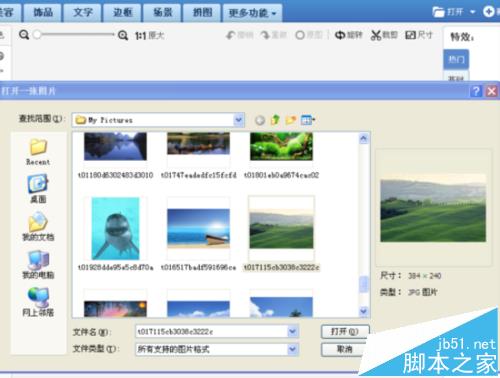Set zoom to 1:1 original size
Viewport: 500px width, 378px height.
150,35
